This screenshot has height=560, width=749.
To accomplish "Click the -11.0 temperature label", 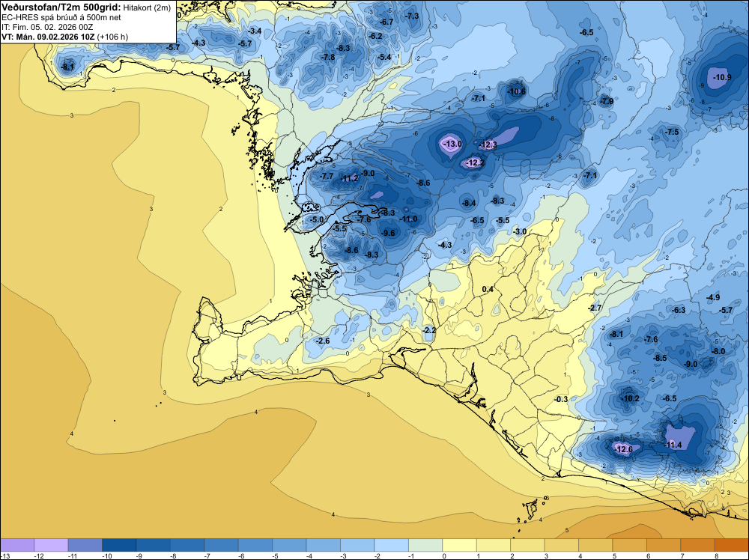I will [408, 219].
